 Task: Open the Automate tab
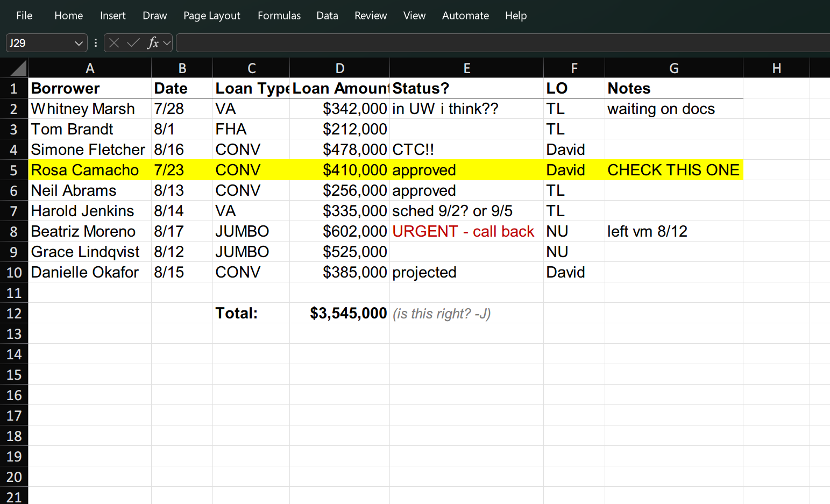[465, 16]
